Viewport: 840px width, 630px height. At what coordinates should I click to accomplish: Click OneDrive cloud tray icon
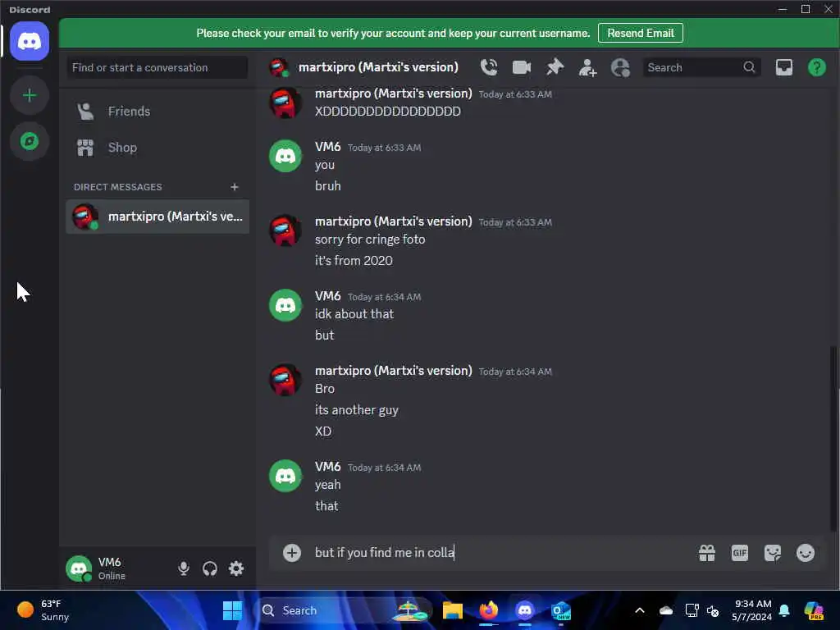[666, 610]
